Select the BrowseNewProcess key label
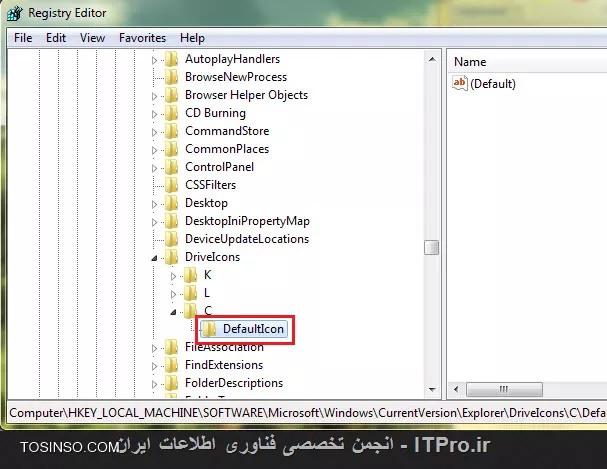607x469 pixels. tap(236, 77)
